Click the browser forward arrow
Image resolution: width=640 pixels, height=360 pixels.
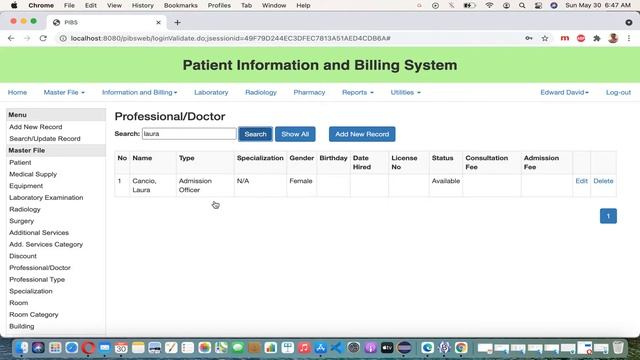[27, 38]
